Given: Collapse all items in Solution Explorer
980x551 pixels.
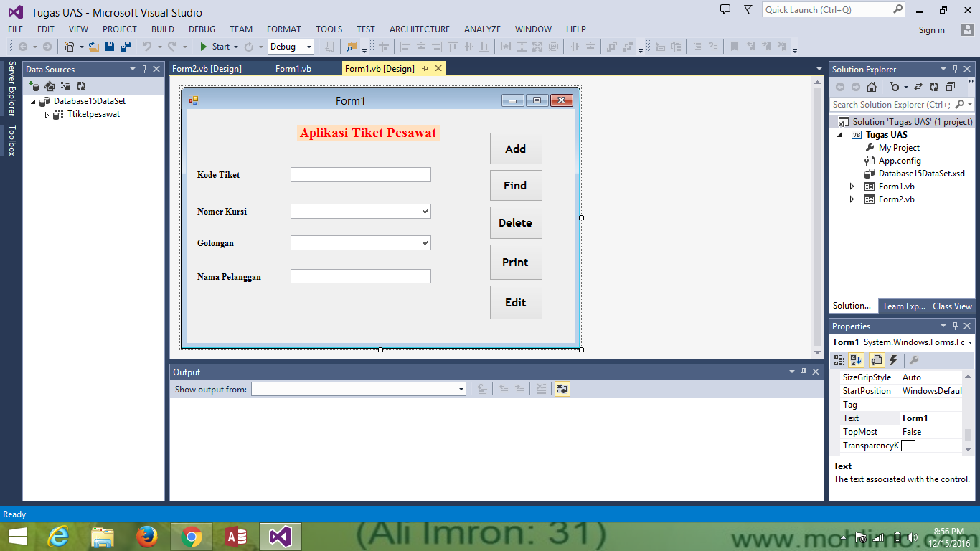Looking at the screenshot, I should pos(949,86).
